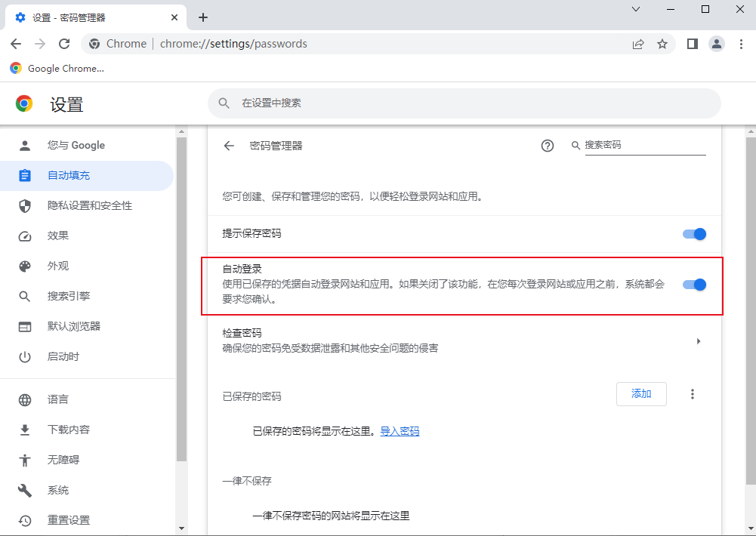Open the 导入密码 link
The width and height of the screenshot is (756, 536).
point(400,430)
